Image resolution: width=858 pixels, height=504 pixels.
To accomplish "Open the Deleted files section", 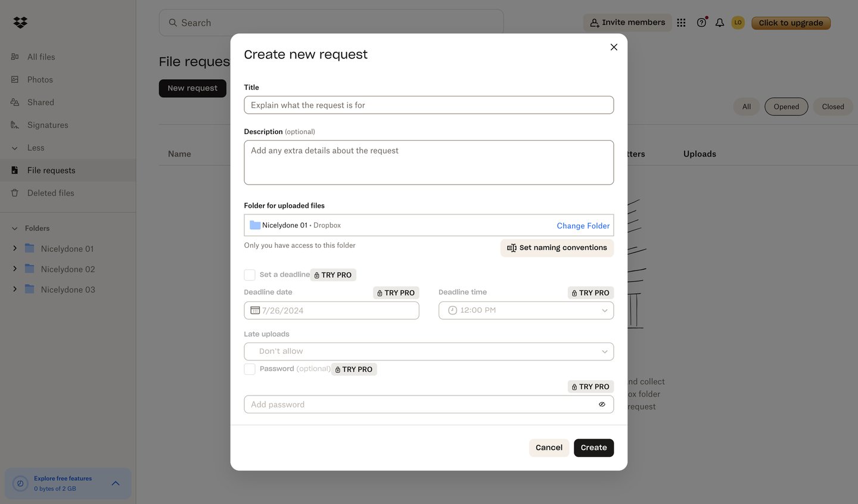I will tap(51, 192).
